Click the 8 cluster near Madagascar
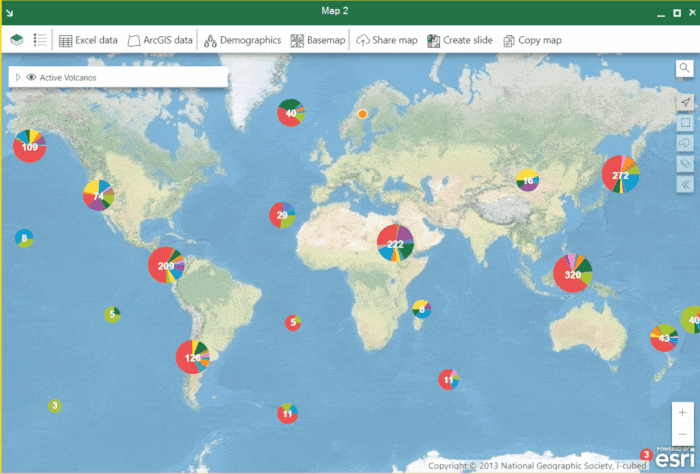700x474 pixels. [421, 308]
